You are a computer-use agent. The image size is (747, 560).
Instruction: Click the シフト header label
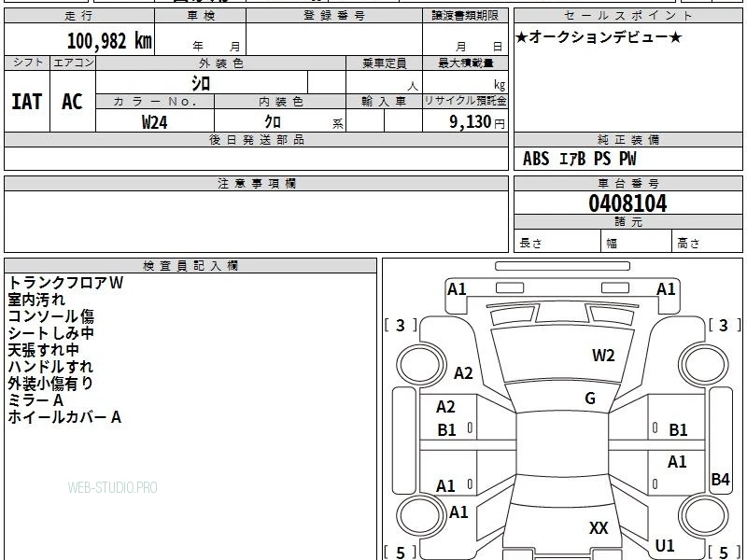[x=27, y=63]
